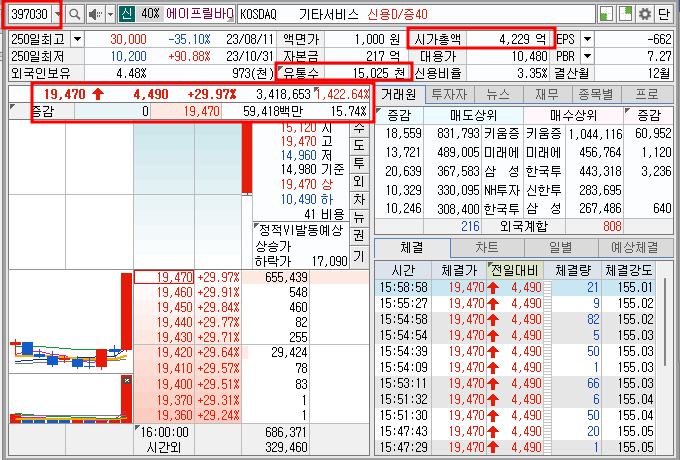Click the first green chart layout icon
The width and height of the screenshot is (680, 460).
pyautogui.click(x=606, y=14)
